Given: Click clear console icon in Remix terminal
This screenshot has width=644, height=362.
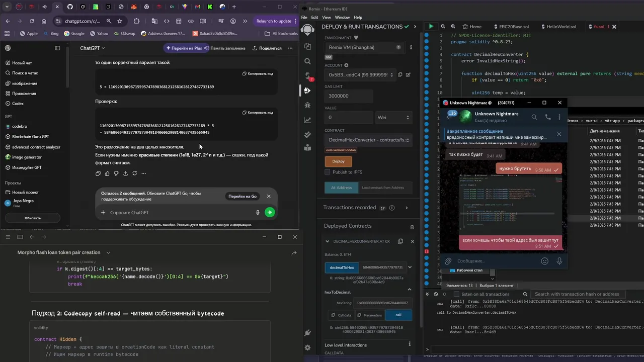Looking at the screenshot, I should click(x=436, y=294).
